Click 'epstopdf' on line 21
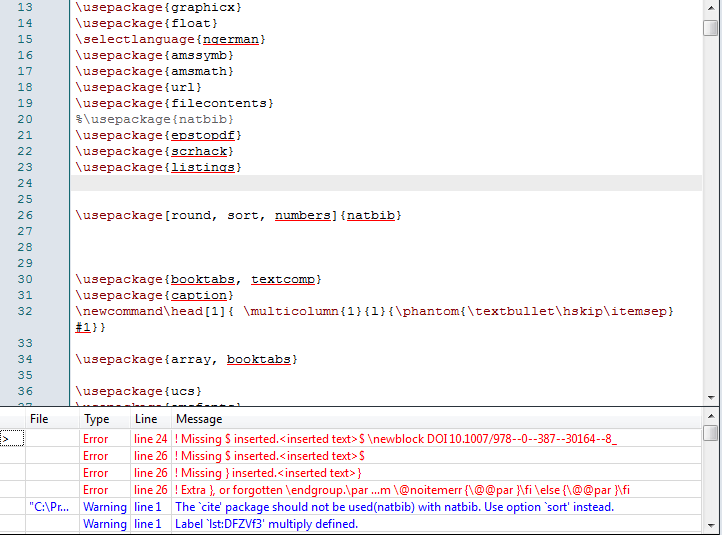Screen dimensions: 722x535 coord(203,135)
